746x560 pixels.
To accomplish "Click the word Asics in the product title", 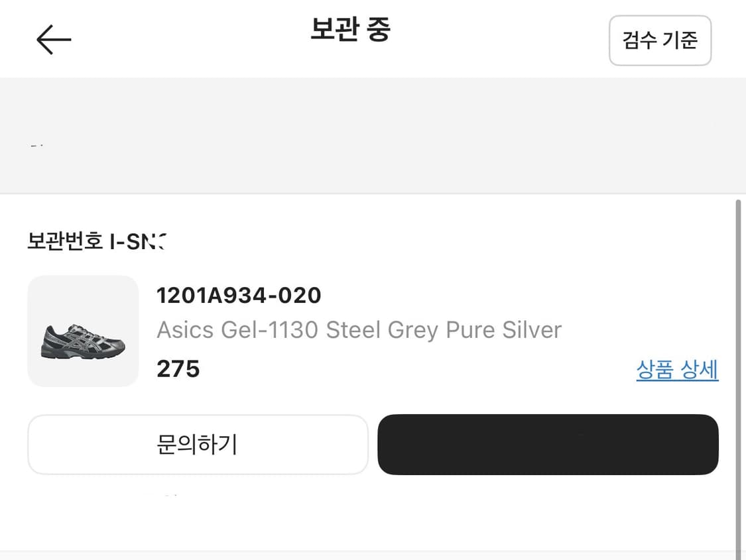I will point(185,330).
